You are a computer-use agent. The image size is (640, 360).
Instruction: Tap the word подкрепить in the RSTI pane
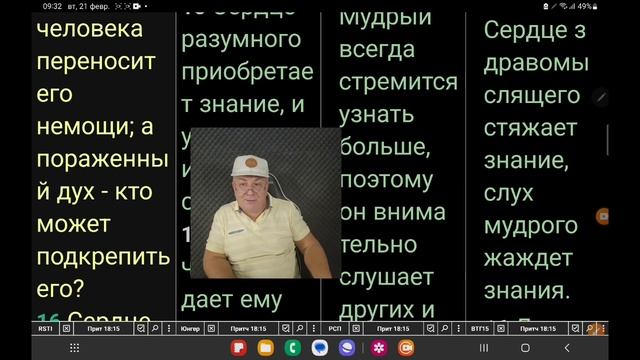[x=103, y=258]
